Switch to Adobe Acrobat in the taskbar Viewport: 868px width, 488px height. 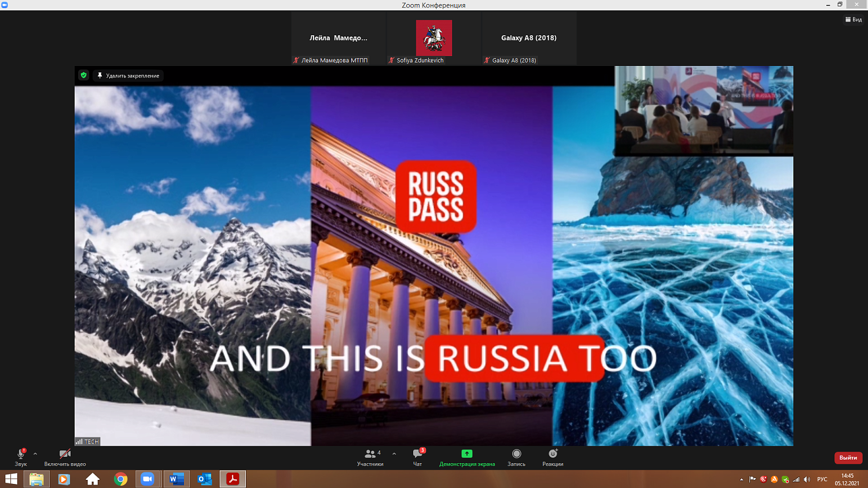233,479
